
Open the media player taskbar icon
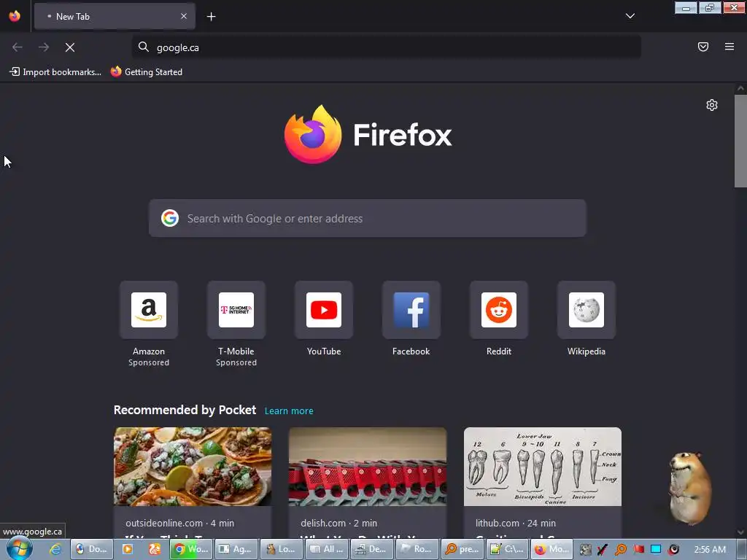[x=128, y=549]
